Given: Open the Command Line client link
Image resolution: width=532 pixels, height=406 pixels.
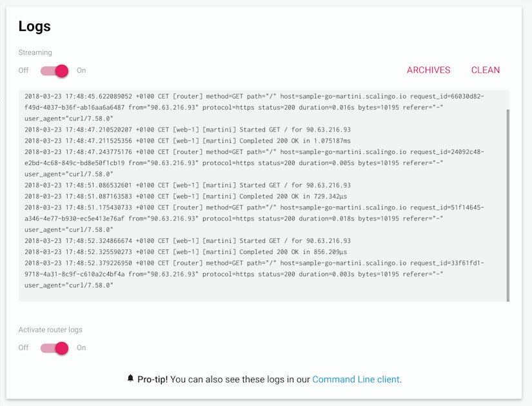Looking at the screenshot, I should coord(357,380).
